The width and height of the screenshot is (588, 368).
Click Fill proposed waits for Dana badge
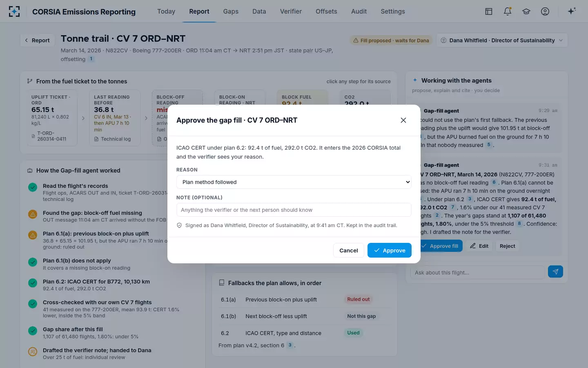pyautogui.click(x=391, y=40)
